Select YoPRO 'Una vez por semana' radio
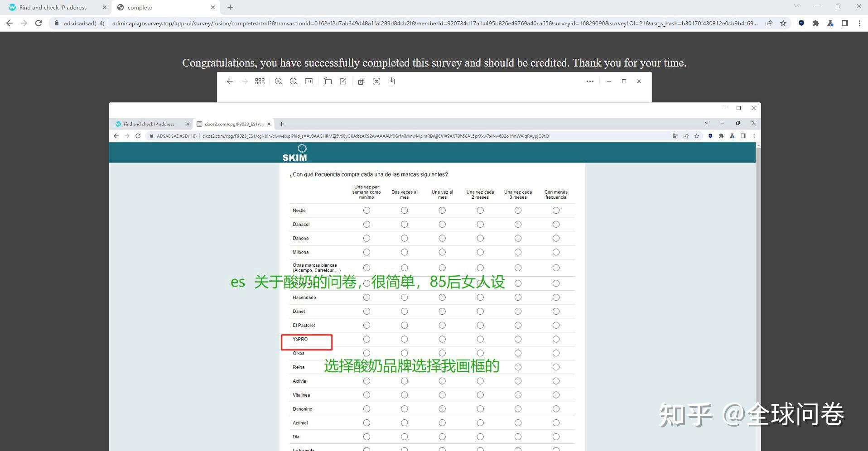 tap(366, 339)
